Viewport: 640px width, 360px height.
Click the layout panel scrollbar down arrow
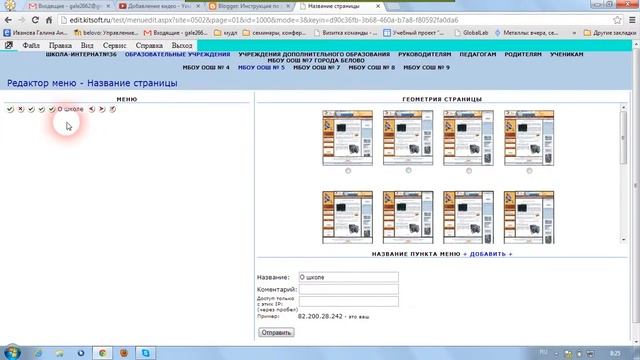(623, 240)
